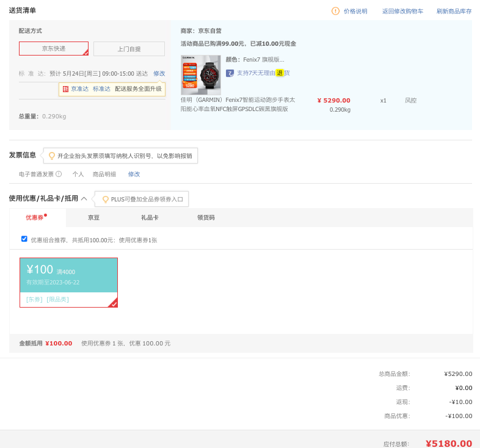Click the 风控 text in product row
Image resolution: width=480 pixels, height=448 pixels.
point(411,100)
